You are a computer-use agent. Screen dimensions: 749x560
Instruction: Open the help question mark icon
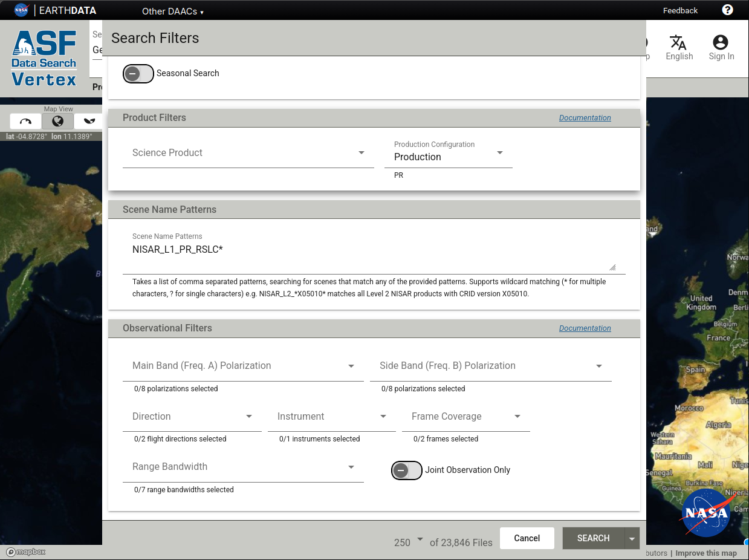[727, 10]
